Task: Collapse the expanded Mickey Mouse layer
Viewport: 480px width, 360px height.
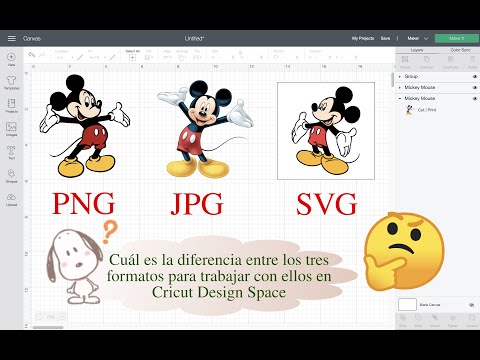Action: click(400, 99)
